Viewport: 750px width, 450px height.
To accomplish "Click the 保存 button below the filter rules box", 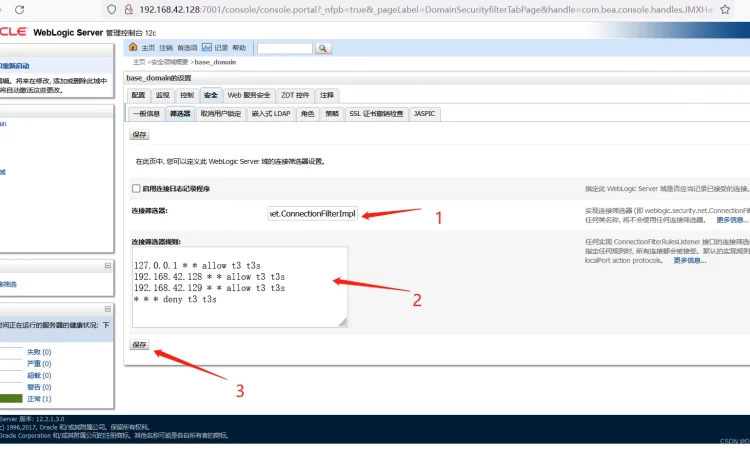I will tap(139, 345).
